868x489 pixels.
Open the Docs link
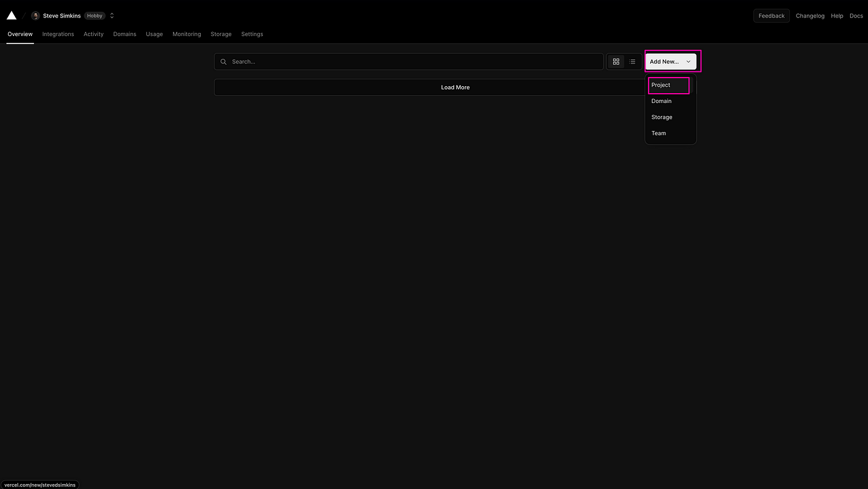coord(856,16)
